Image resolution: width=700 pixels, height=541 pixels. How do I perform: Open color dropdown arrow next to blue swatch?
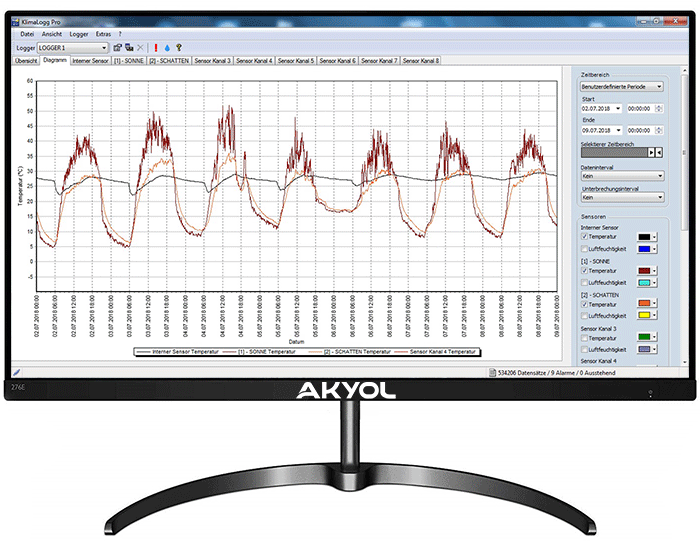654,249
